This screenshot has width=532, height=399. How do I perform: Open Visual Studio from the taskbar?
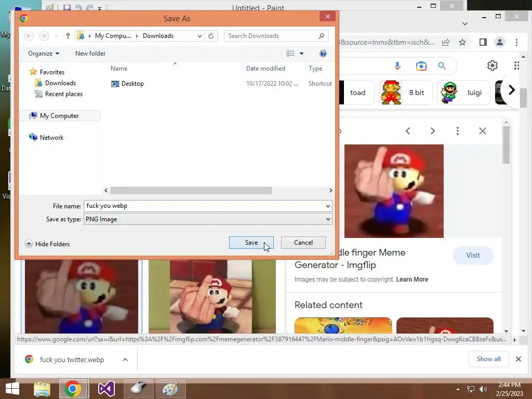click(x=106, y=389)
